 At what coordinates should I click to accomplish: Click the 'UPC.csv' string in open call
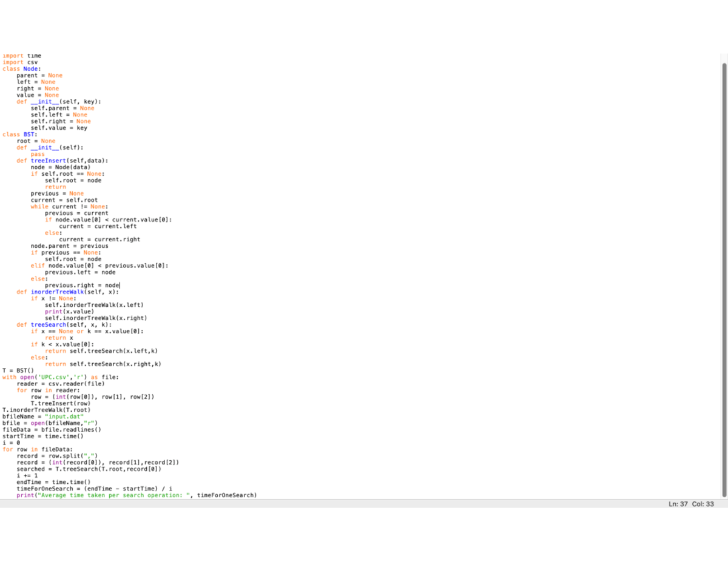point(54,377)
